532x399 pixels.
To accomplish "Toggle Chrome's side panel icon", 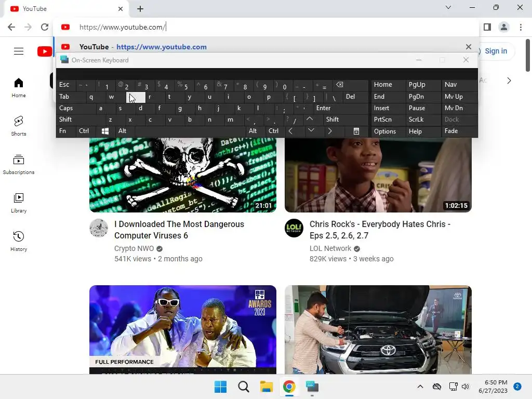I will pyautogui.click(x=487, y=27).
